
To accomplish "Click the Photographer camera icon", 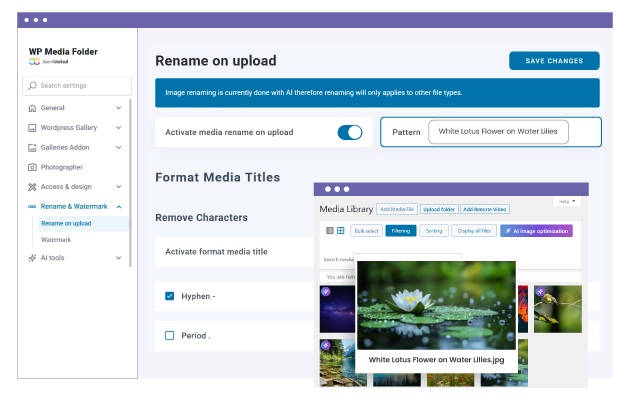I will pos(32,167).
